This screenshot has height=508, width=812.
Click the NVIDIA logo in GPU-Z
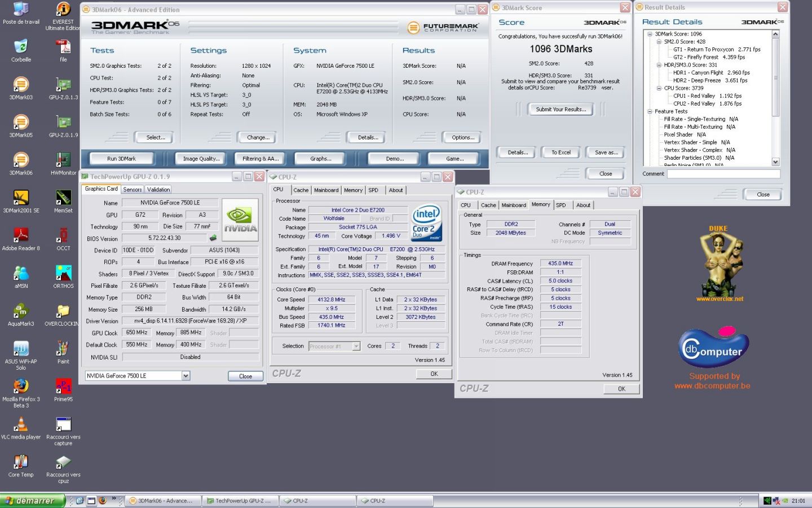click(x=240, y=220)
